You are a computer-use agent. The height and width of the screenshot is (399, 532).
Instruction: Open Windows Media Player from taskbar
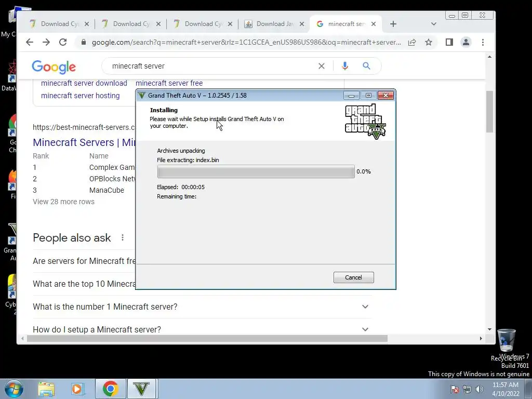(77, 389)
